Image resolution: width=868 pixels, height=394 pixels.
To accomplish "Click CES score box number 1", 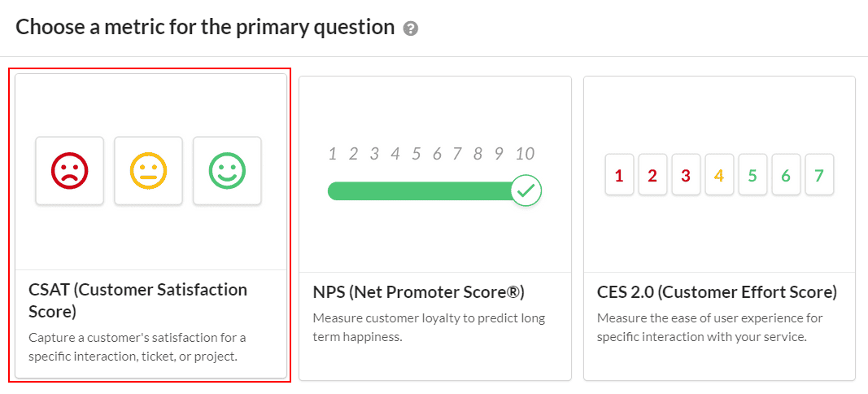I will tap(619, 175).
